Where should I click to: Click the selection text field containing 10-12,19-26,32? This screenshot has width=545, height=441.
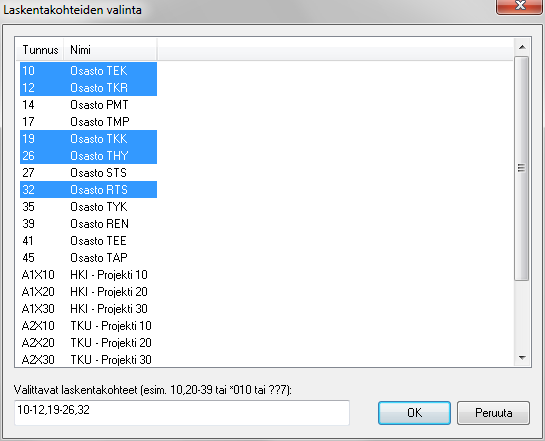182,412
